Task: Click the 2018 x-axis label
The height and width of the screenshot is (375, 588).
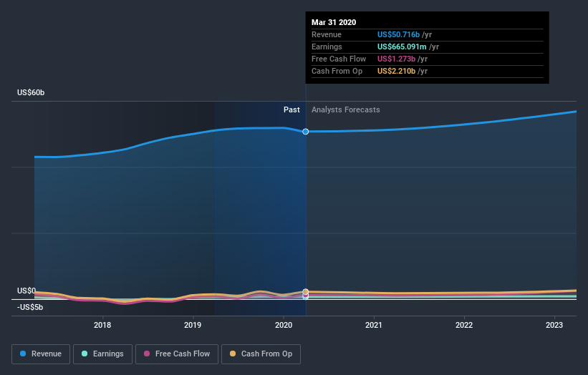Action: click(x=102, y=325)
